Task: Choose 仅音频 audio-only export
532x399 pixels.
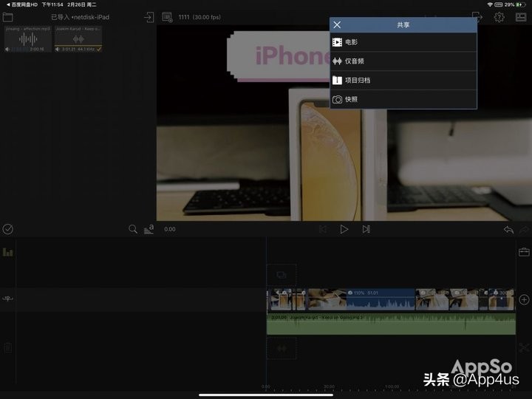Action: pyautogui.click(x=403, y=61)
